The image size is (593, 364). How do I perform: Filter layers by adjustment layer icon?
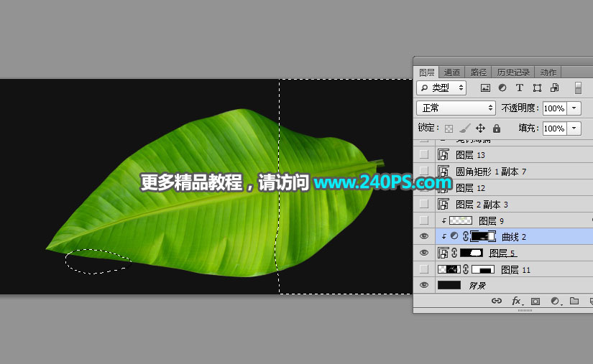coord(502,88)
